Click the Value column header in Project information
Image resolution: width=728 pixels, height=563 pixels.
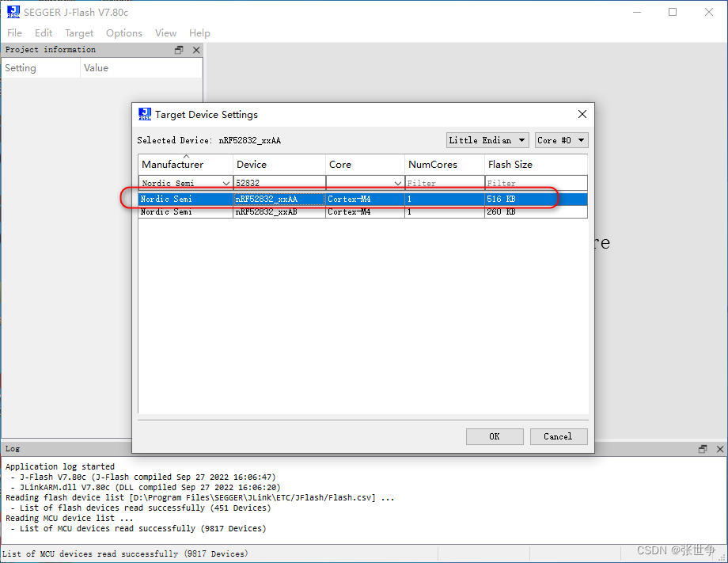[142, 68]
